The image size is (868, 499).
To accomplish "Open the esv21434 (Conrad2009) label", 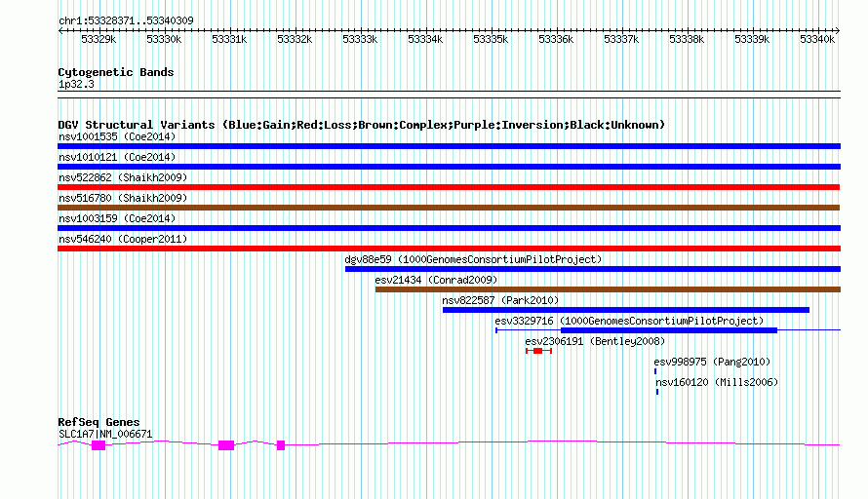I will click(436, 280).
